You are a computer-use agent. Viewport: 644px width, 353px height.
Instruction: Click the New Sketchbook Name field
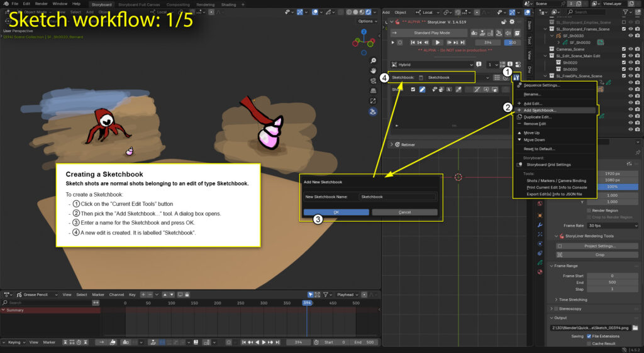tap(397, 197)
